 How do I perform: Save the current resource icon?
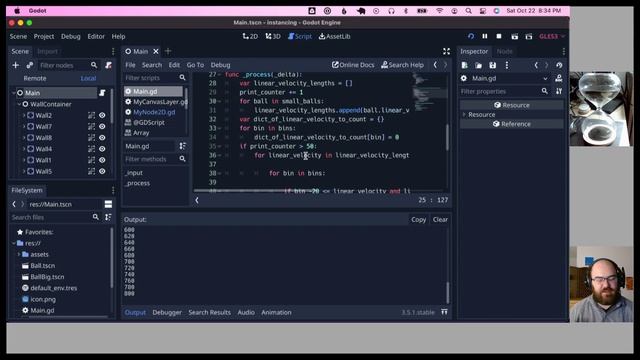click(x=493, y=65)
